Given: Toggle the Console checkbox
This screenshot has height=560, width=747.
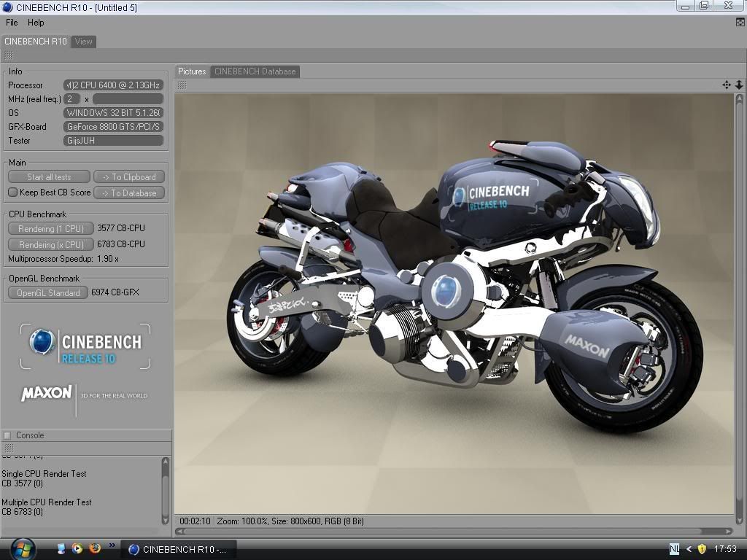Looking at the screenshot, I should pos(7,435).
